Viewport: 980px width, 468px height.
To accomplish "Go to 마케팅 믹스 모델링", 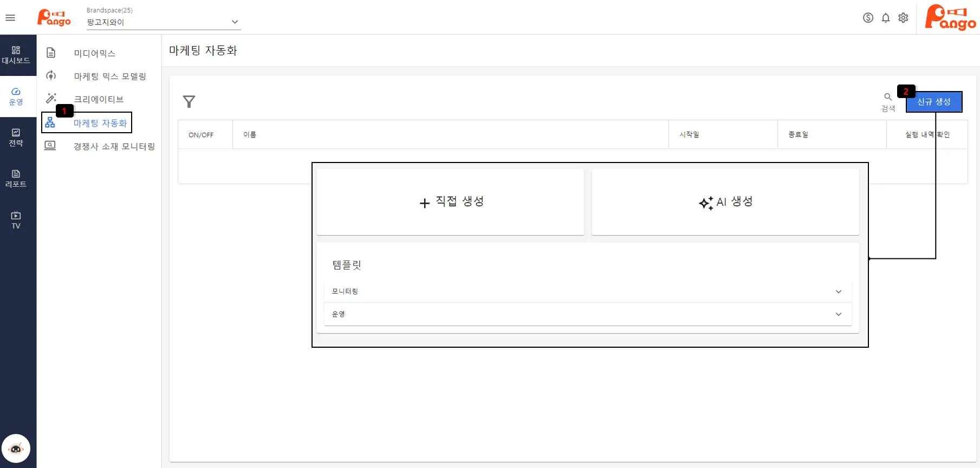I will (110, 76).
